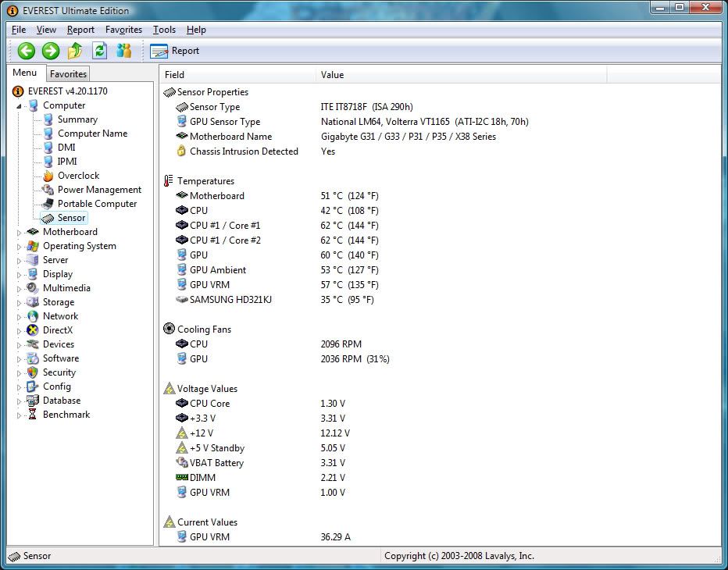Select the Power Management tree item
The height and width of the screenshot is (570, 728).
tap(99, 190)
